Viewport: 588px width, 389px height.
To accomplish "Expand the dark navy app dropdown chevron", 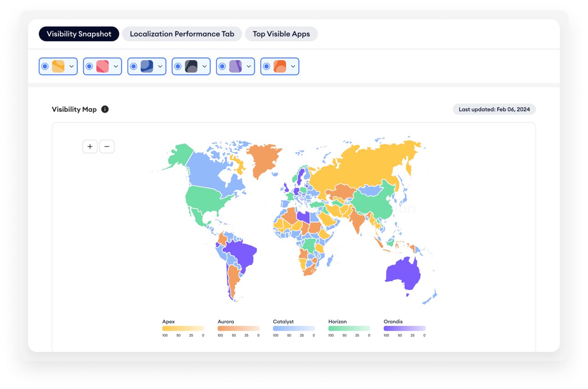I will click(204, 67).
